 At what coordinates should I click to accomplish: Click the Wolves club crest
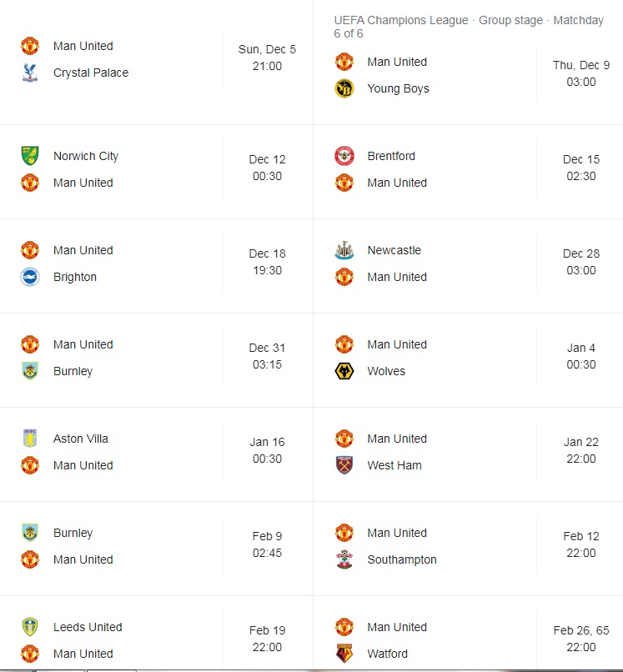[x=344, y=371]
